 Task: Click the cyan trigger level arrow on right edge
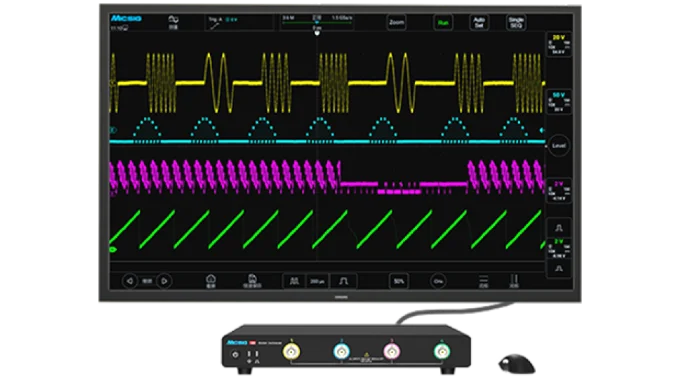pos(542,130)
